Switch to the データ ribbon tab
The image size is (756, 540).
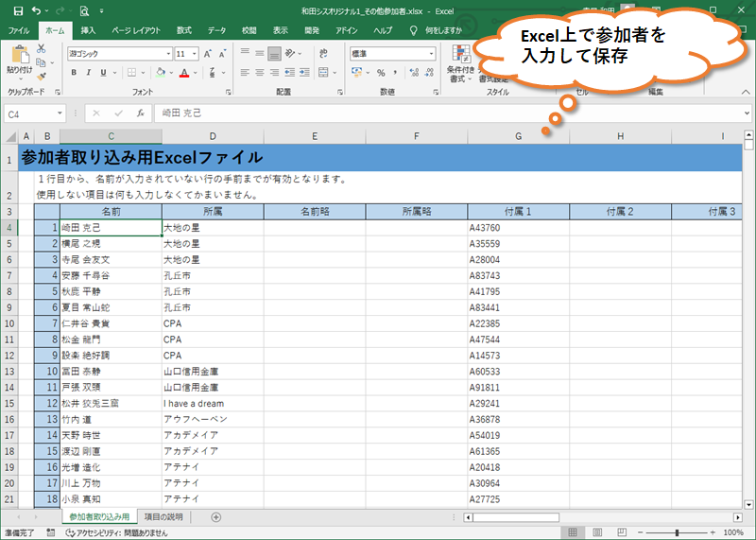(216, 30)
